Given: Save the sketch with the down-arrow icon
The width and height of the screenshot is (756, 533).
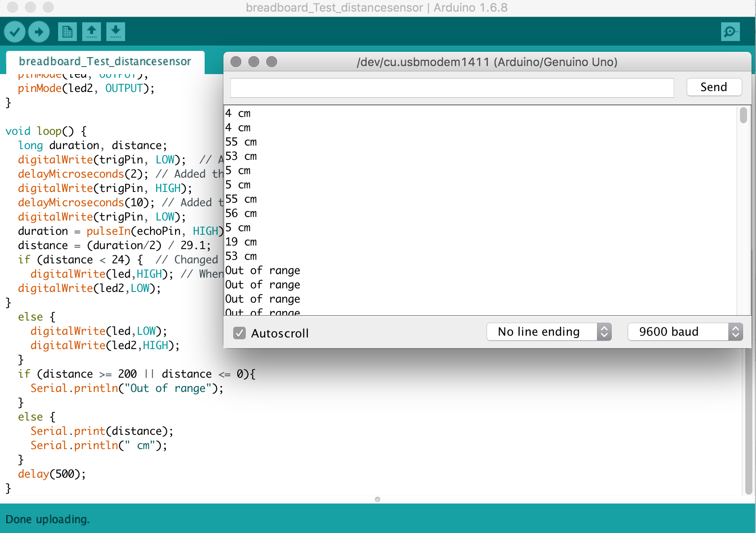Looking at the screenshot, I should coord(116,32).
